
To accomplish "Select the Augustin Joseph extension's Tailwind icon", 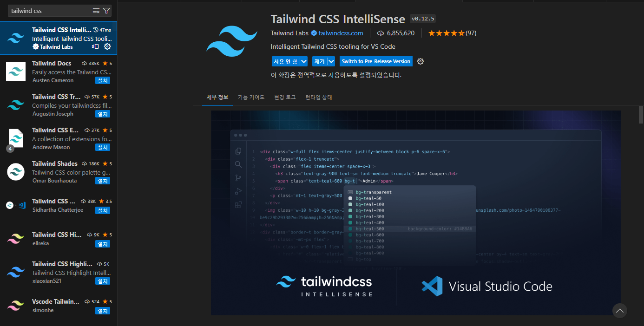I will point(16,104).
